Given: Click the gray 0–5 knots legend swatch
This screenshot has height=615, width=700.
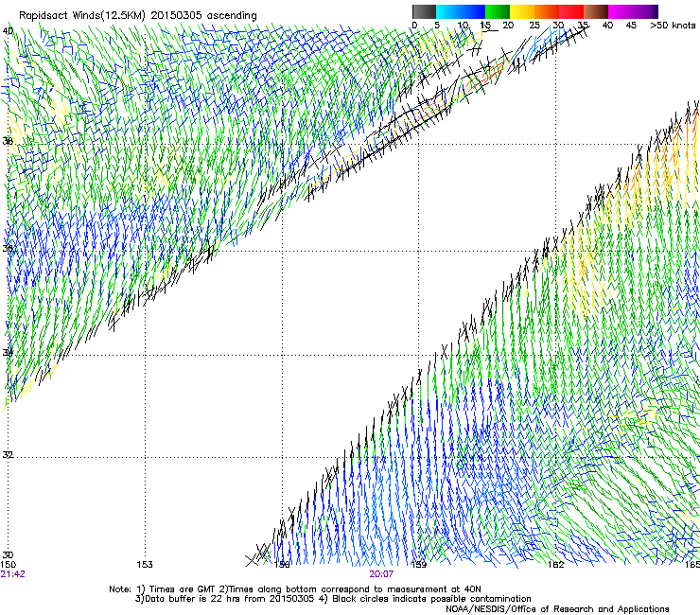Looking at the screenshot, I should 424,11.
